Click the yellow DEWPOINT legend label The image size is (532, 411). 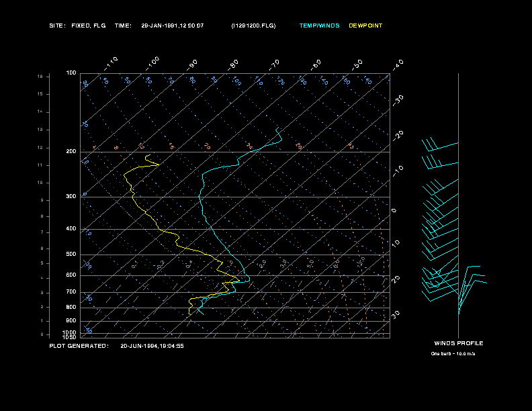(365, 26)
